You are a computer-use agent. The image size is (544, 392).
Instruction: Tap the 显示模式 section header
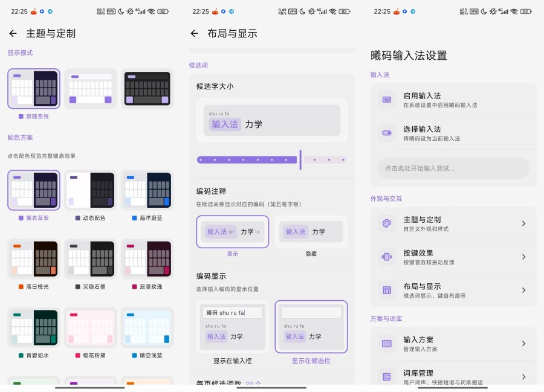coord(20,53)
